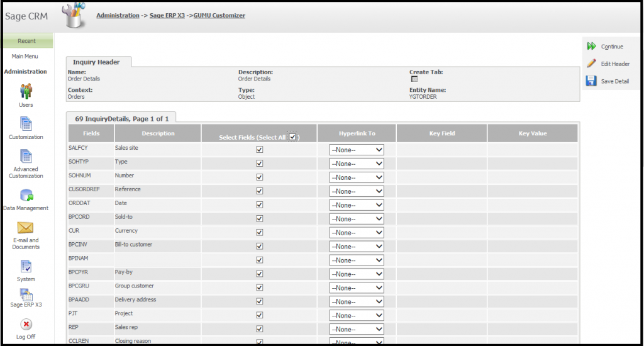Uncheck the BPCINV Bill-to customer checkbox

[260, 246]
